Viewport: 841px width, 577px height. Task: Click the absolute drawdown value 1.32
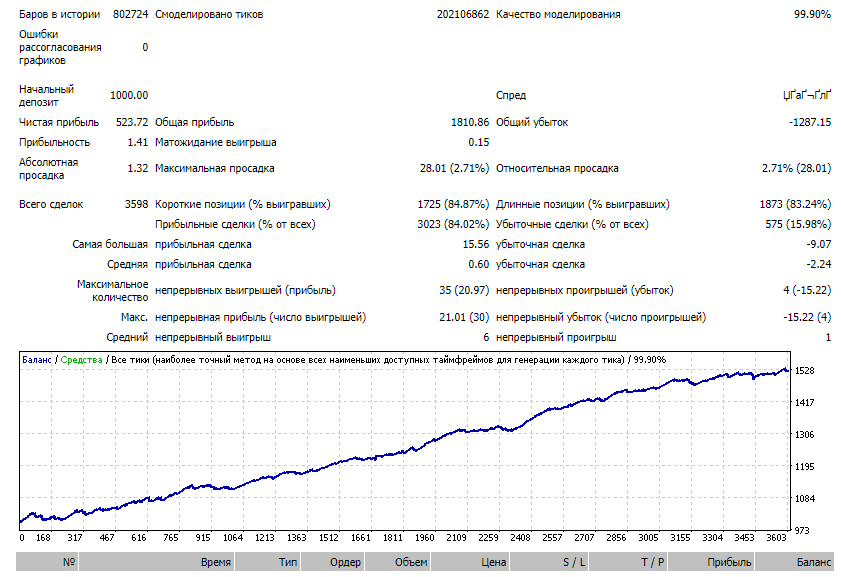[x=138, y=168]
